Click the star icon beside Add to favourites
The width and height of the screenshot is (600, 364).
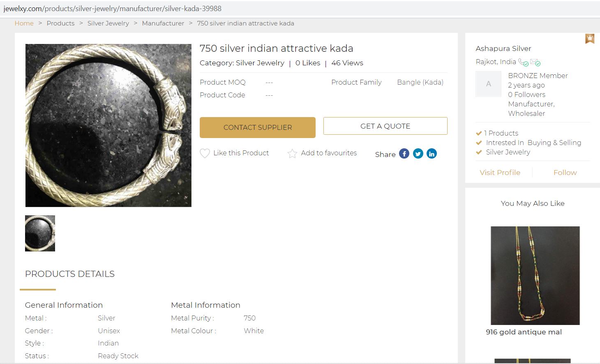292,153
